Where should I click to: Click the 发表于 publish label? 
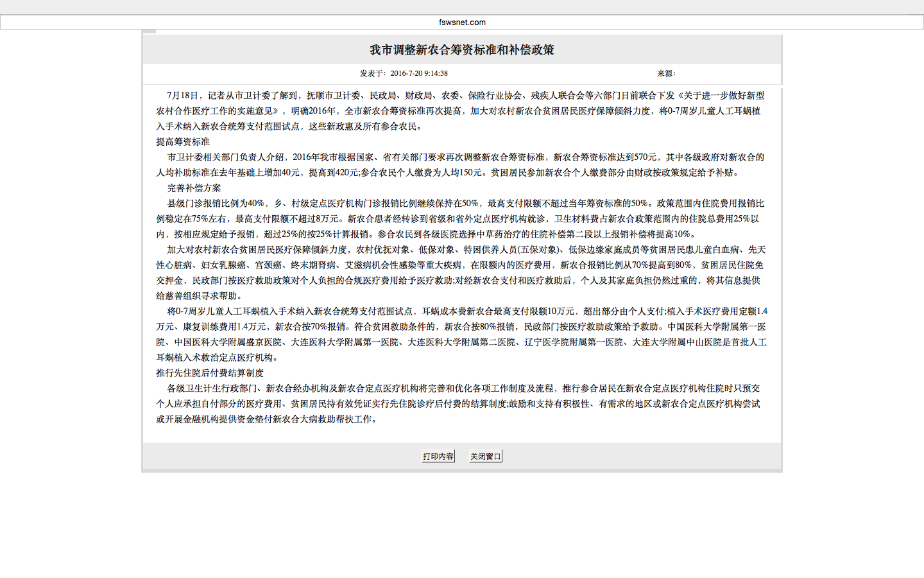click(x=372, y=74)
